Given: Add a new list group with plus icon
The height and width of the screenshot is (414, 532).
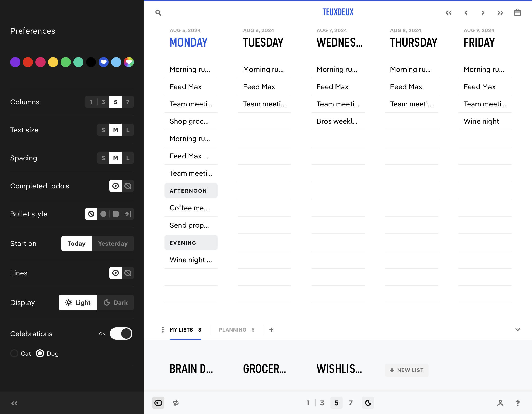Looking at the screenshot, I should tap(271, 330).
